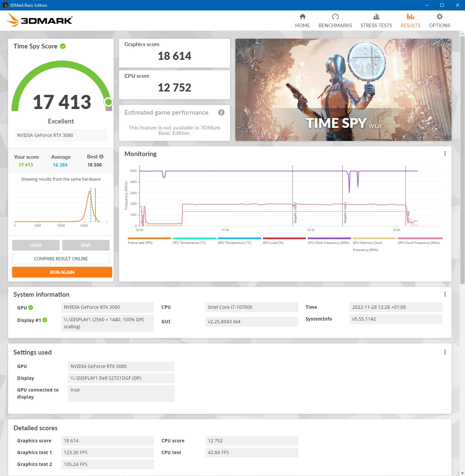465x476 pixels.
Task: Toggle GPU Load (%) series in legend
Action: (284, 241)
